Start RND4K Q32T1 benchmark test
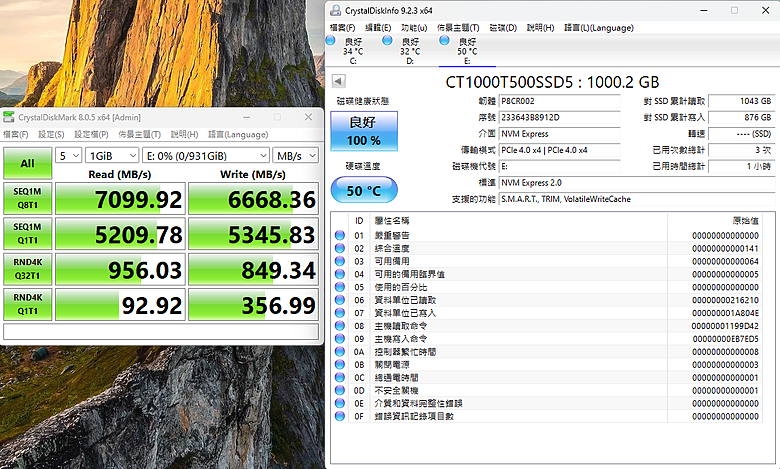This screenshot has width=780, height=469. click(x=27, y=269)
